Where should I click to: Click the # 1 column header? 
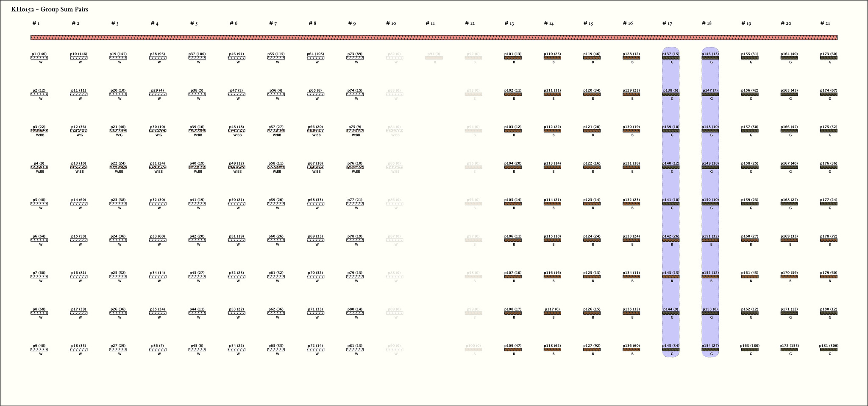pos(36,23)
